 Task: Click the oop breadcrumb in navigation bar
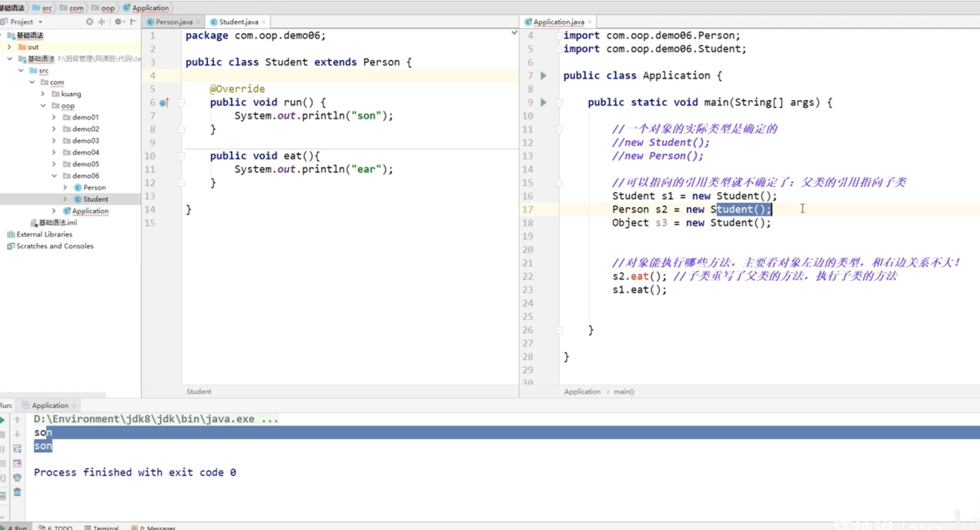107,7
